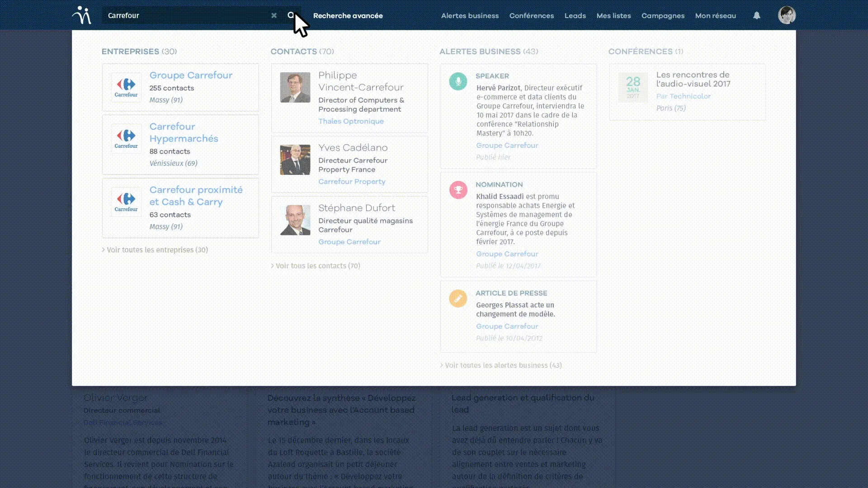
Task: Open Groupe Carrefour link in Speaker alert
Action: pos(507,145)
